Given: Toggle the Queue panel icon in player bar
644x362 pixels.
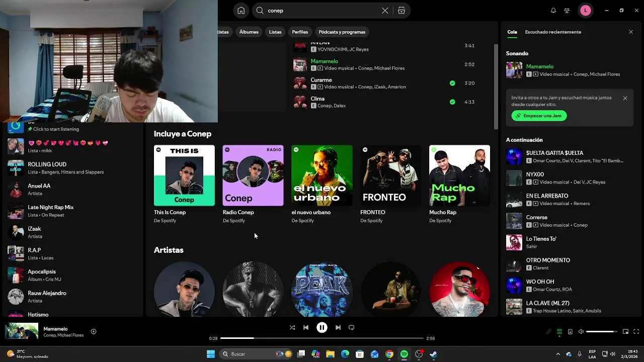Looking at the screenshot, I should pos(559,332).
